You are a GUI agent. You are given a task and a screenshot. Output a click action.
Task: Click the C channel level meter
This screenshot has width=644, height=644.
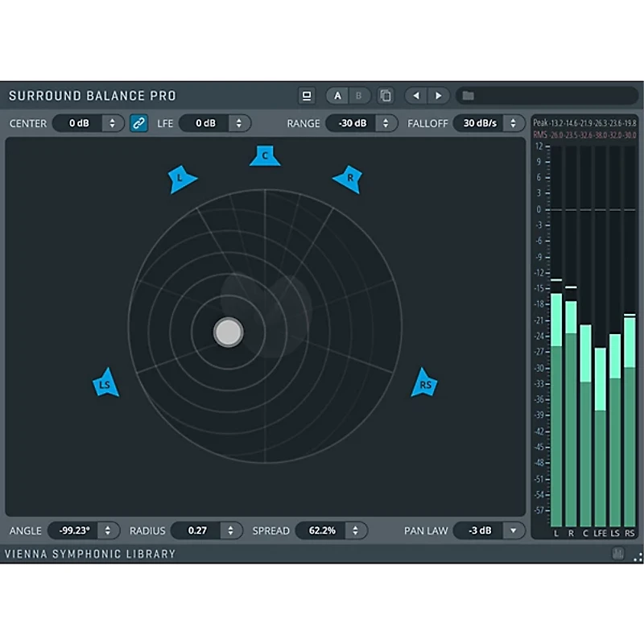point(585,336)
